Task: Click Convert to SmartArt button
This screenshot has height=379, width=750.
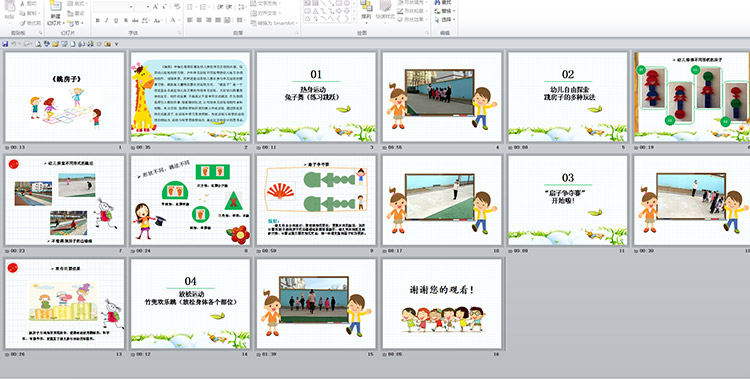Action: (274, 23)
